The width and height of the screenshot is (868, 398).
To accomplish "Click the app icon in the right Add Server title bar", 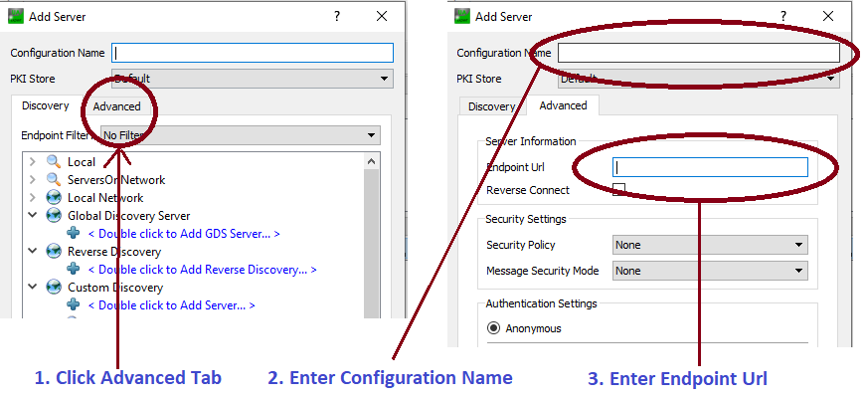I will tap(462, 16).
